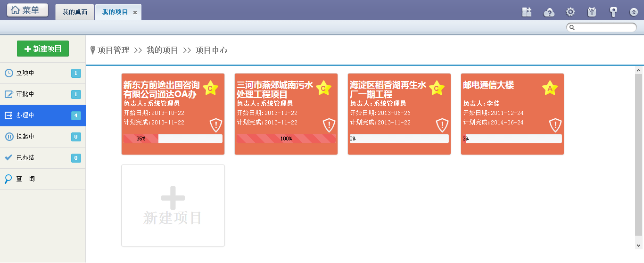This screenshot has width=644, height=263.
Task: Switch to the 我的桌面 tab
Action: click(75, 12)
